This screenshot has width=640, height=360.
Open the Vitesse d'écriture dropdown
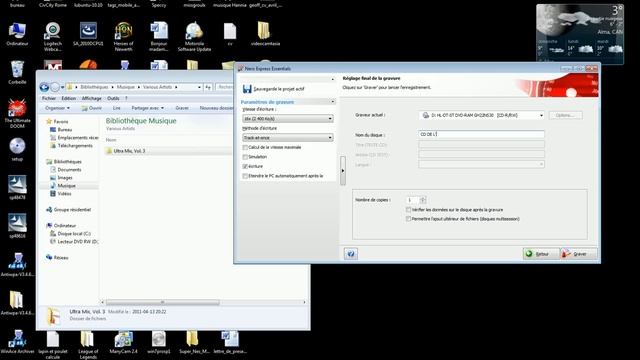288,119
